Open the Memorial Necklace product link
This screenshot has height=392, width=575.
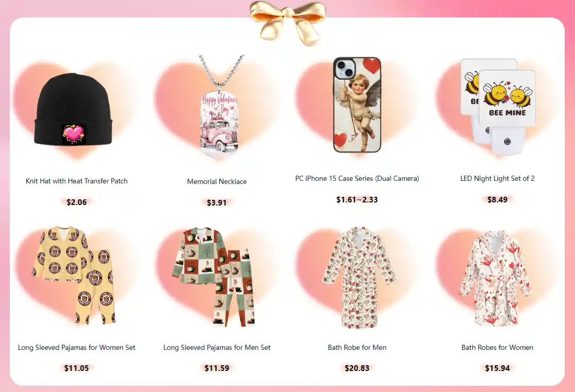point(217,181)
